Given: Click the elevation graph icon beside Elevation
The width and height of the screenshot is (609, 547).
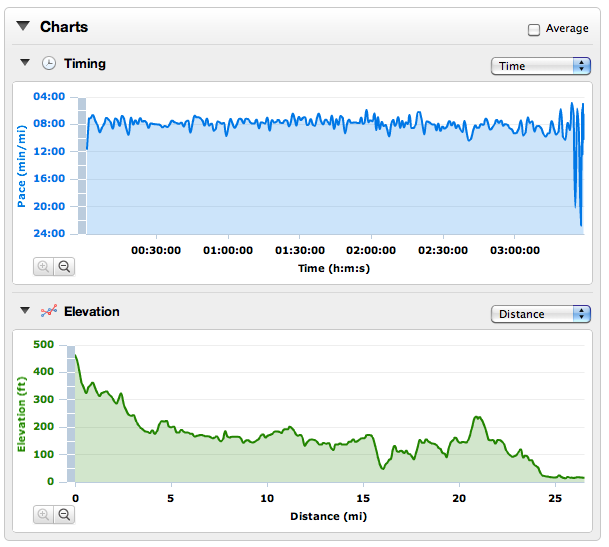Looking at the screenshot, I should coord(48,312).
